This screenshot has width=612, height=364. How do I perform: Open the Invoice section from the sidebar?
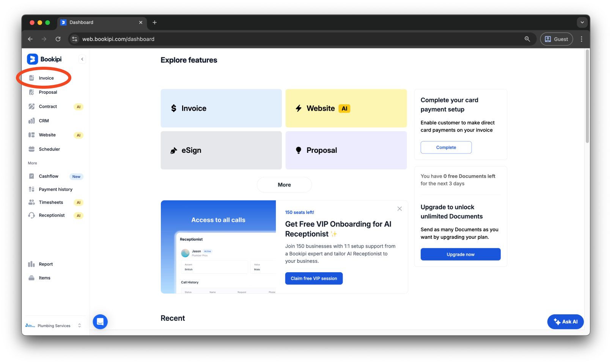(46, 78)
